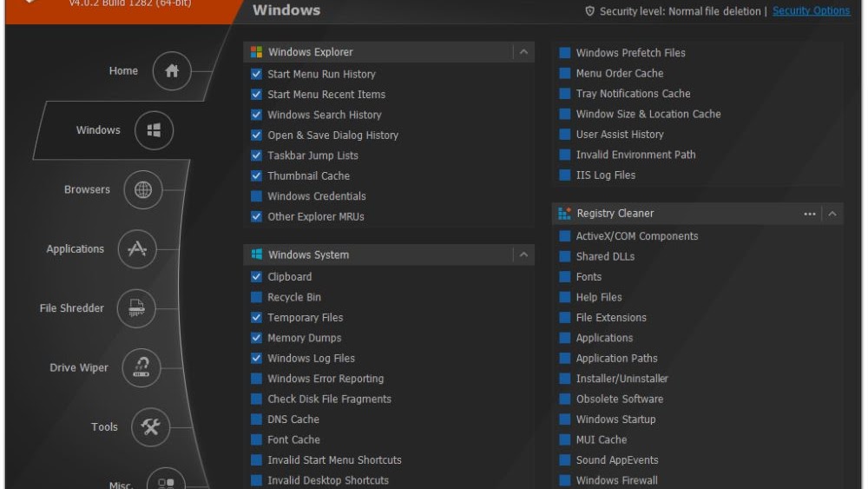Image resolution: width=868 pixels, height=489 pixels.
Task: Collapse the Registry Cleaner group
Action: point(832,214)
